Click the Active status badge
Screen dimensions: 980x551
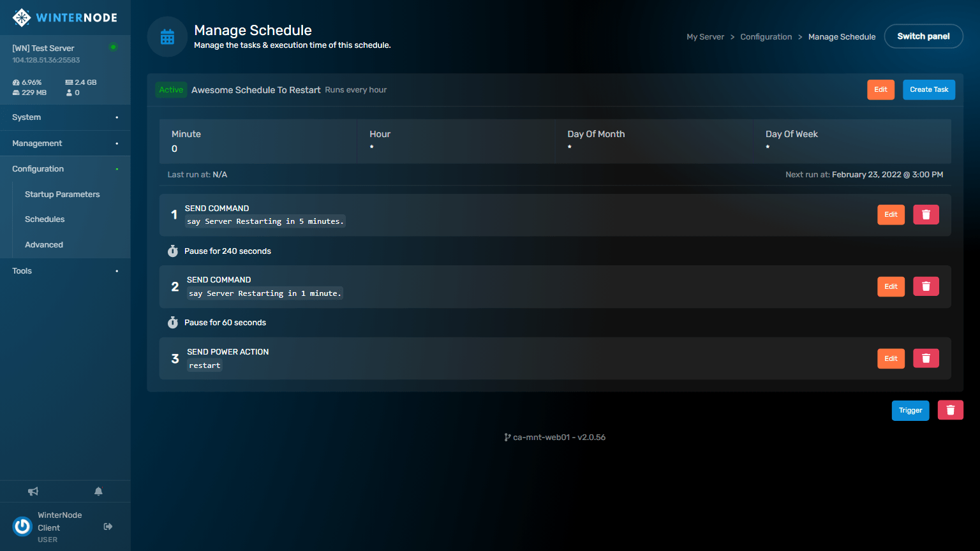(171, 90)
